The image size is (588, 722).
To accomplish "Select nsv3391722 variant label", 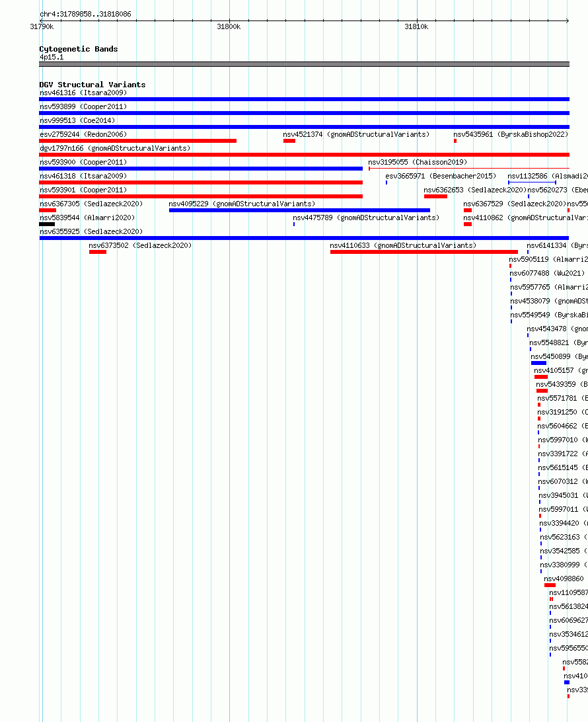I will point(563,453).
